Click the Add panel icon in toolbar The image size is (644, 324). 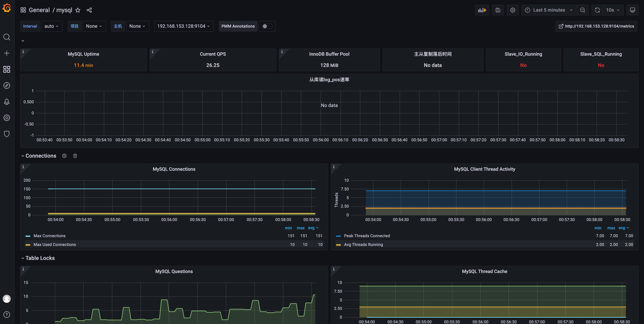[x=482, y=10]
